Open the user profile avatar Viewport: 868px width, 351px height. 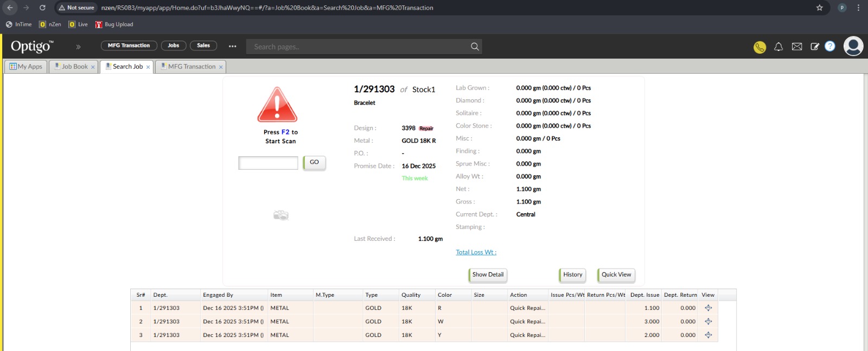pyautogui.click(x=853, y=46)
